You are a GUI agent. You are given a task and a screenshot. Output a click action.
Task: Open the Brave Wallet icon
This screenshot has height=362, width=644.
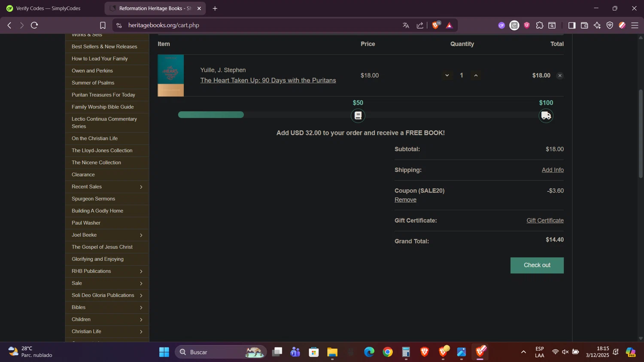[584, 25]
